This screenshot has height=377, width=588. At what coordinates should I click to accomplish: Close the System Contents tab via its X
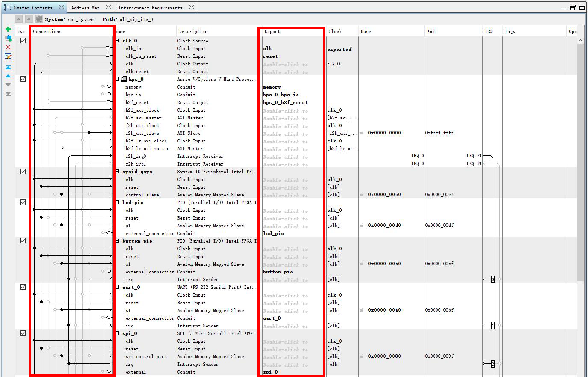coord(62,7)
